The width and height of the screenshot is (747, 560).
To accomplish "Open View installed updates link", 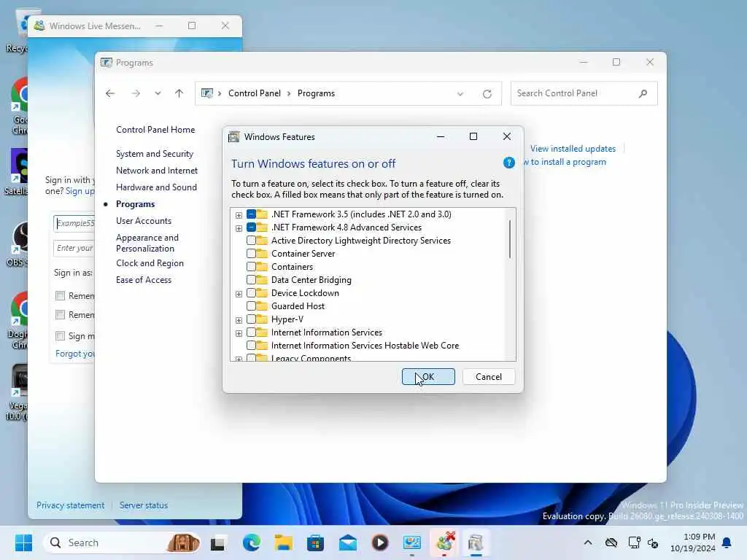I will 573,149.
